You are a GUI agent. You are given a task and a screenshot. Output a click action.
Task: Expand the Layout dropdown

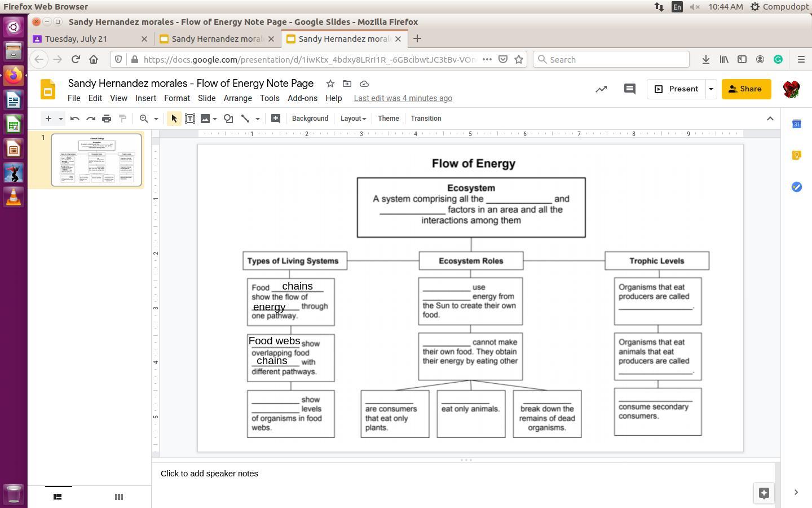(x=353, y=119)
